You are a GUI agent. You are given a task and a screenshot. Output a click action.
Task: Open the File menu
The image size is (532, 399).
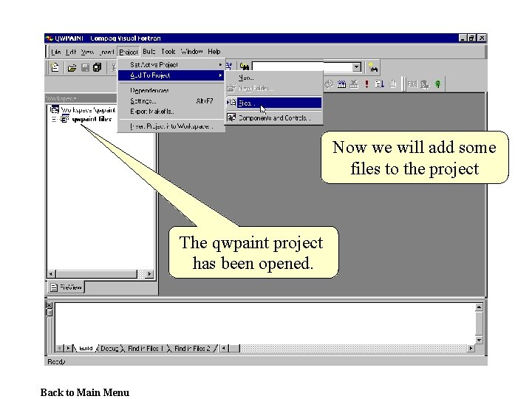tap(55, 52)
